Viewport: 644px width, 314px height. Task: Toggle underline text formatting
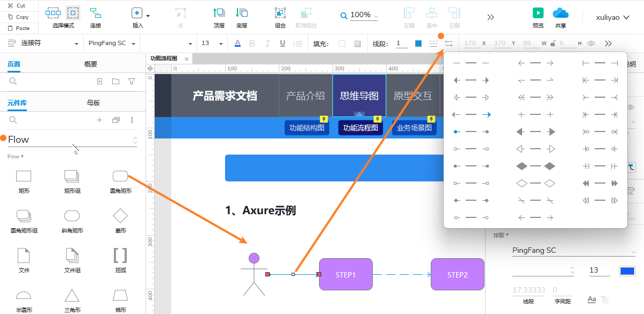click(283, 43)
